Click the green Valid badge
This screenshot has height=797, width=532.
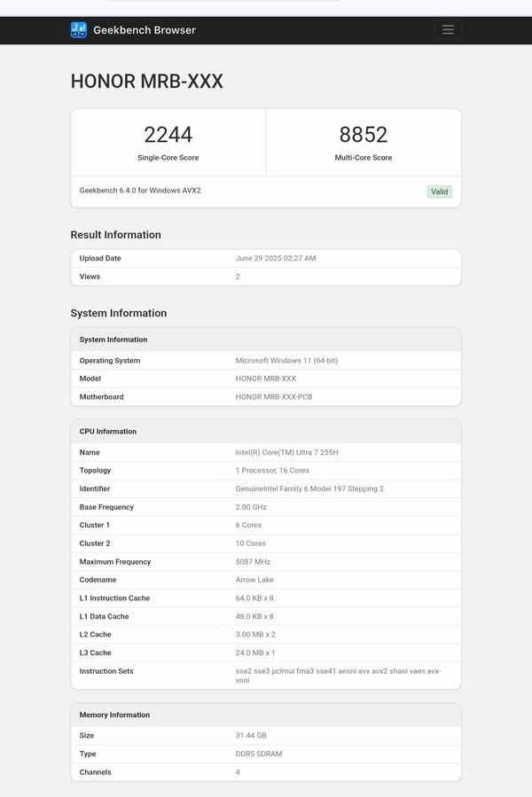(x=440, y=191)
